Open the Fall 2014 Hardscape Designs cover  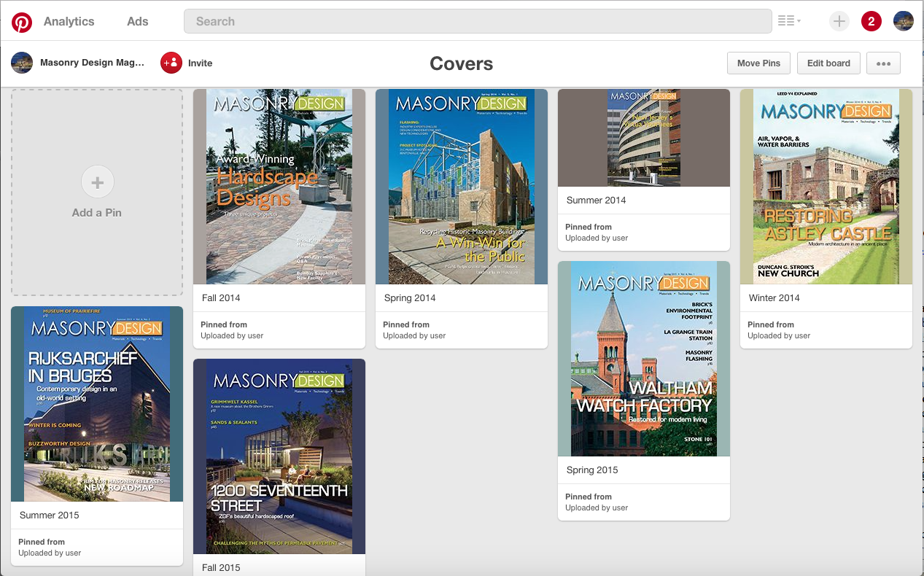coord(279,187)
